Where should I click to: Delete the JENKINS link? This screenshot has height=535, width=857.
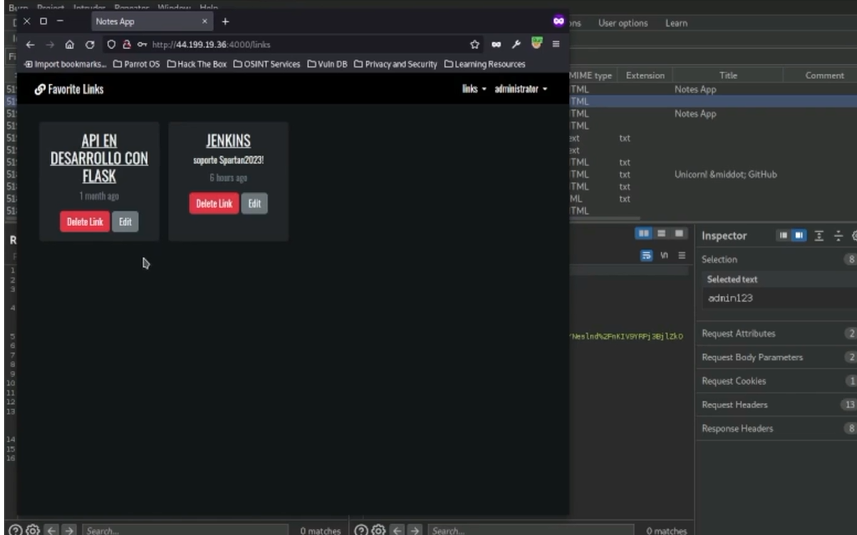coord(214,203)
